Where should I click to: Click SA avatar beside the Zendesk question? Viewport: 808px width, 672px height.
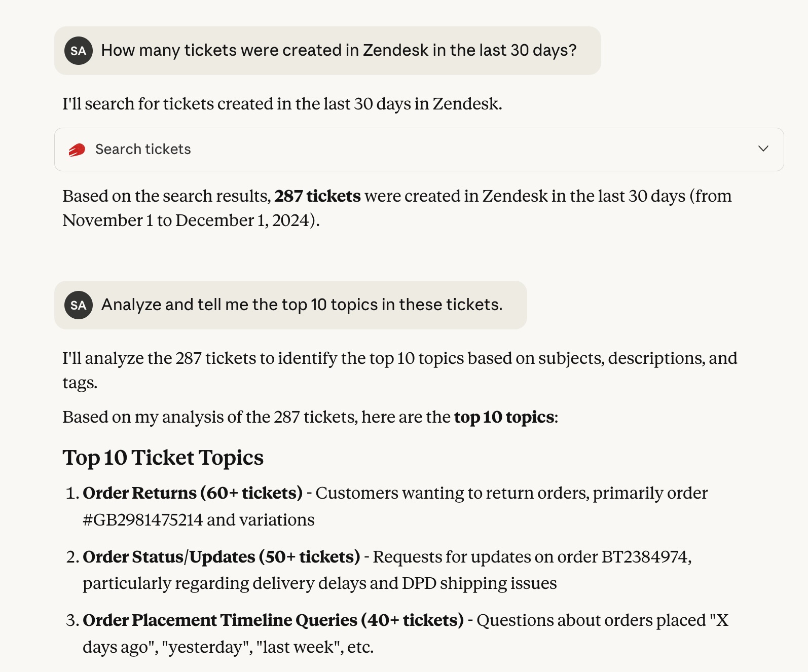click(x=79, y=51)
